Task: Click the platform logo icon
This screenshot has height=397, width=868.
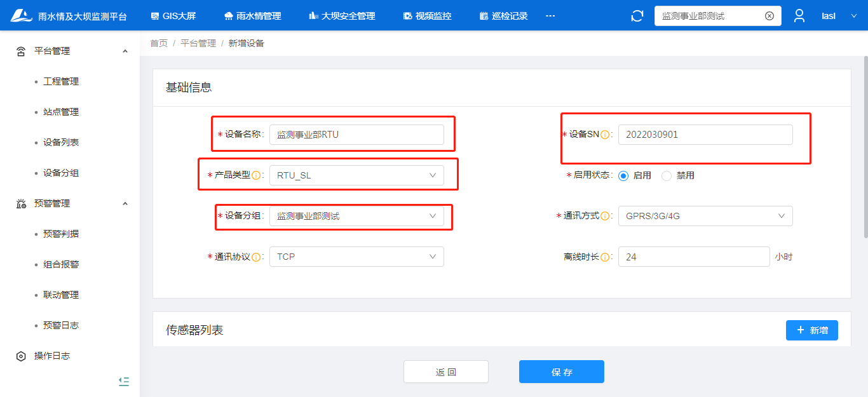Action: (x=21, y=16)
